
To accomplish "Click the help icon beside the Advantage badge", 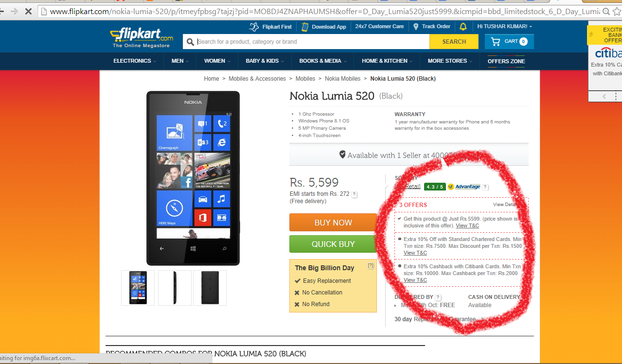I will click(x=485, y=187).
